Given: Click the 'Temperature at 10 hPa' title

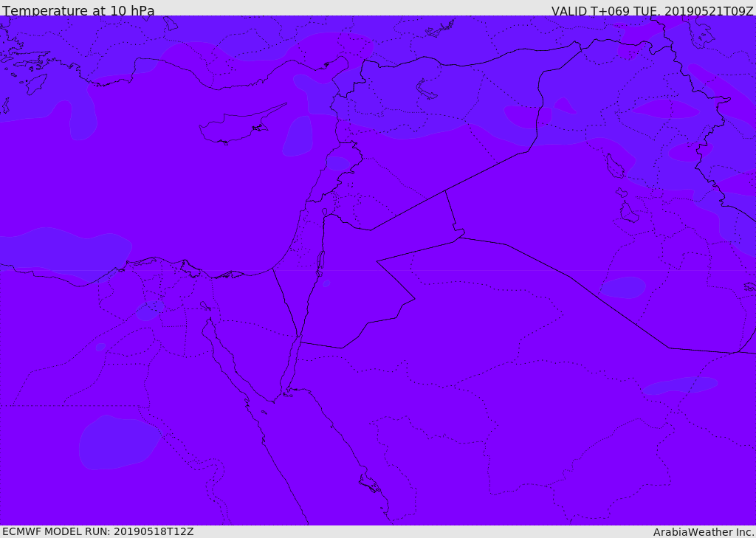Looking at the screenshot, I should point(78,10).
